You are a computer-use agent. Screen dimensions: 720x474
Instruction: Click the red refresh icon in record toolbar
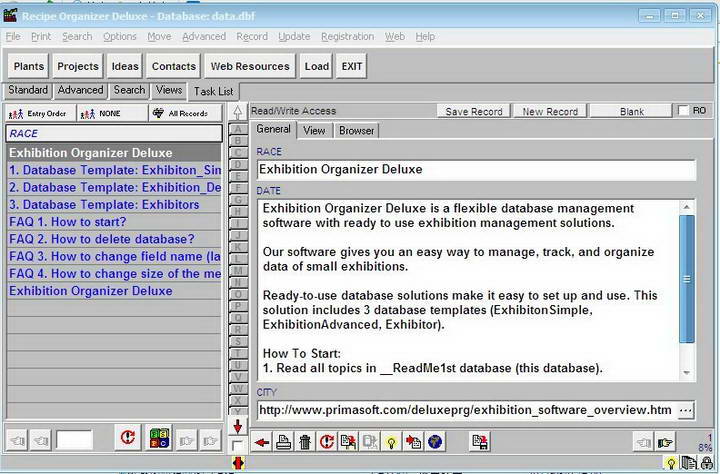[326, 442]
